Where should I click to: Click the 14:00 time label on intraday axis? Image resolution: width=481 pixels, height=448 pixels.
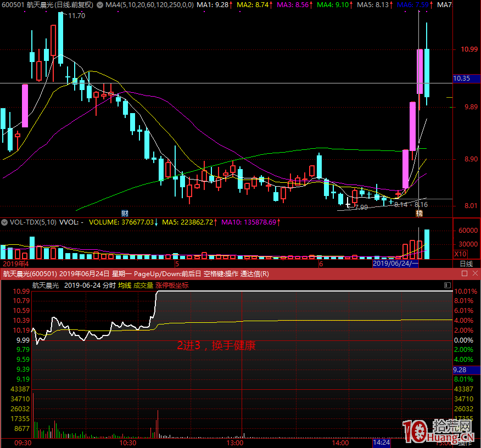tap(340, 443)
